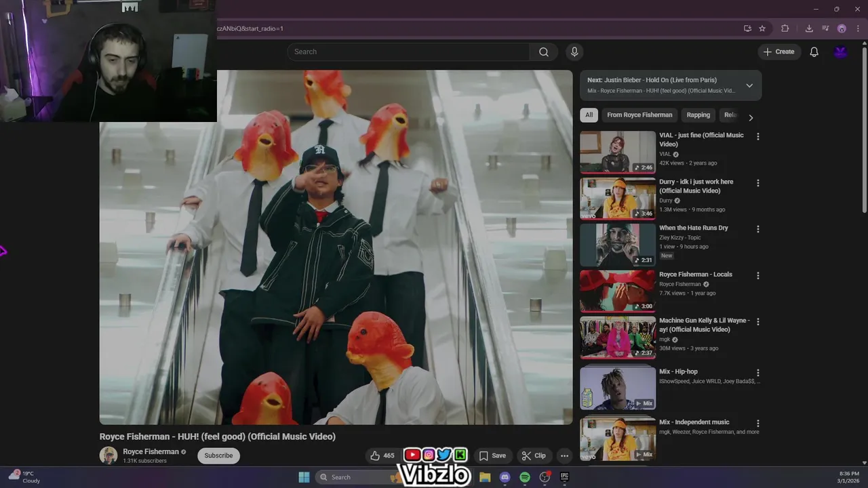Bookmark this page with the star icon

762,28
